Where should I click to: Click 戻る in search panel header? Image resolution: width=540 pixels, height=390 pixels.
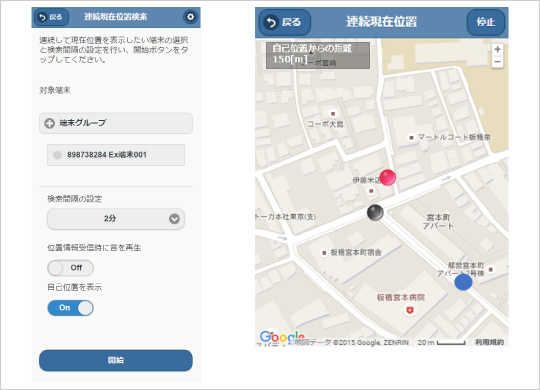point(51,17)
